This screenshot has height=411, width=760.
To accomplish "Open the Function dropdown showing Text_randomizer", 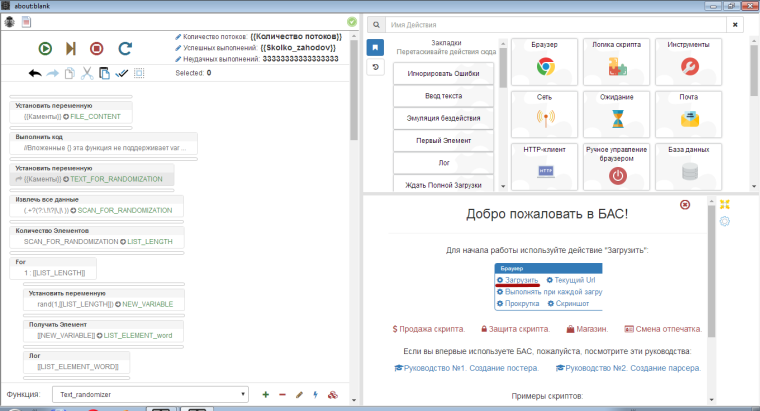I will 149,395.
